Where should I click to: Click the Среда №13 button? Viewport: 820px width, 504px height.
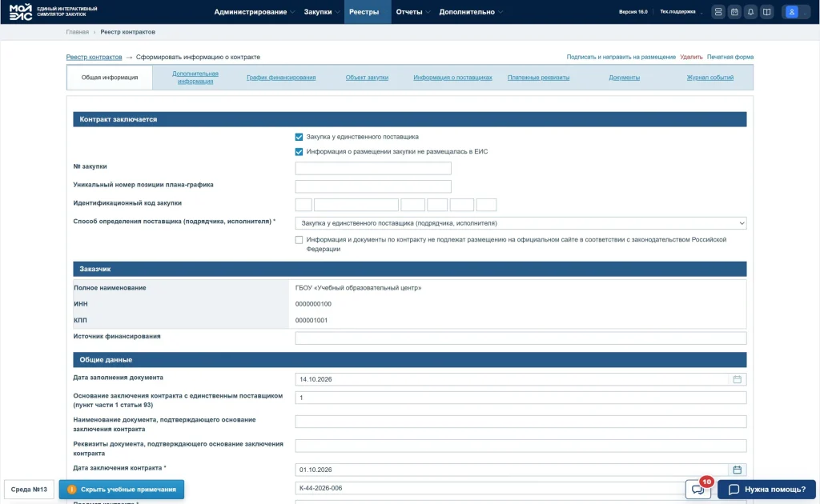[x=29, y=490]
